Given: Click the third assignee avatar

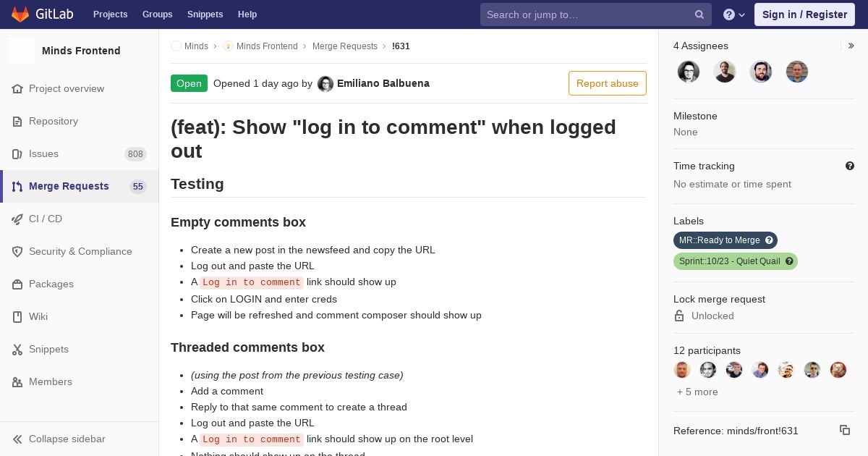Looking at the screenshot, I should [x=761, y=72].
